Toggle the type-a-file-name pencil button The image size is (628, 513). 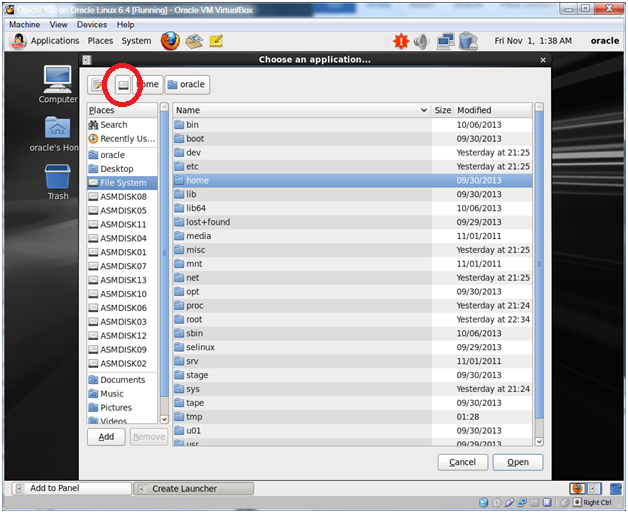(97, 85)
